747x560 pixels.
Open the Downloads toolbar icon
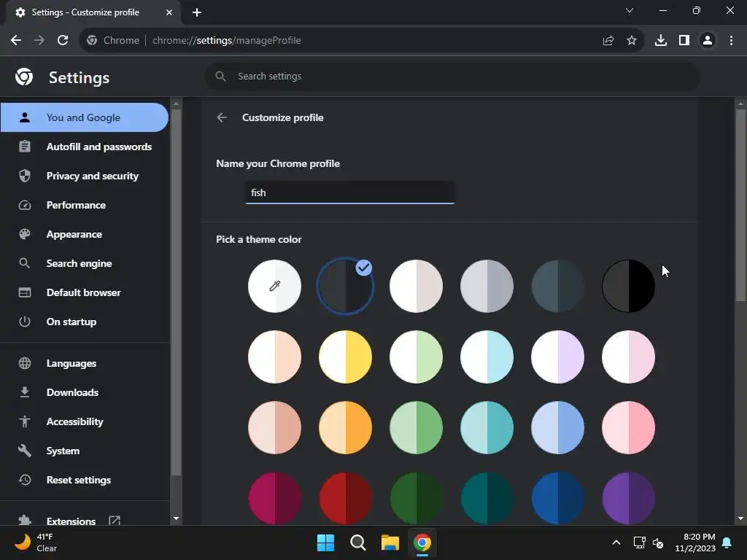click(x=661, y=41)
